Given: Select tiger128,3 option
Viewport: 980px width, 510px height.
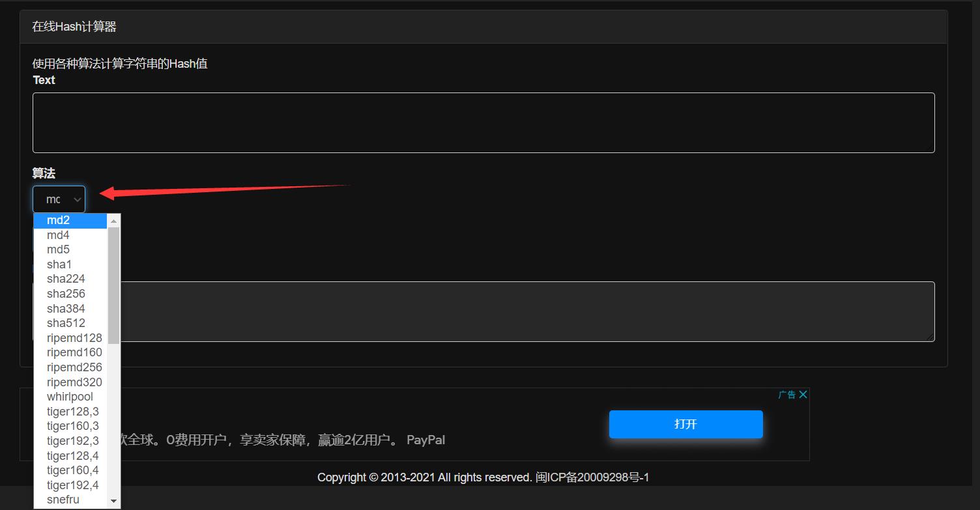Looking at the screenshot, I should 70,412.
